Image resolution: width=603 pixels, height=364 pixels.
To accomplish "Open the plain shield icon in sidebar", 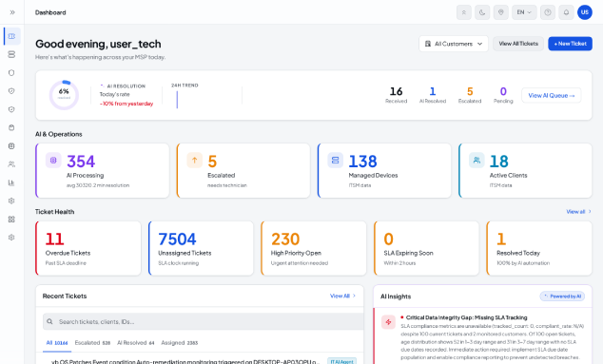I will 11,72.
